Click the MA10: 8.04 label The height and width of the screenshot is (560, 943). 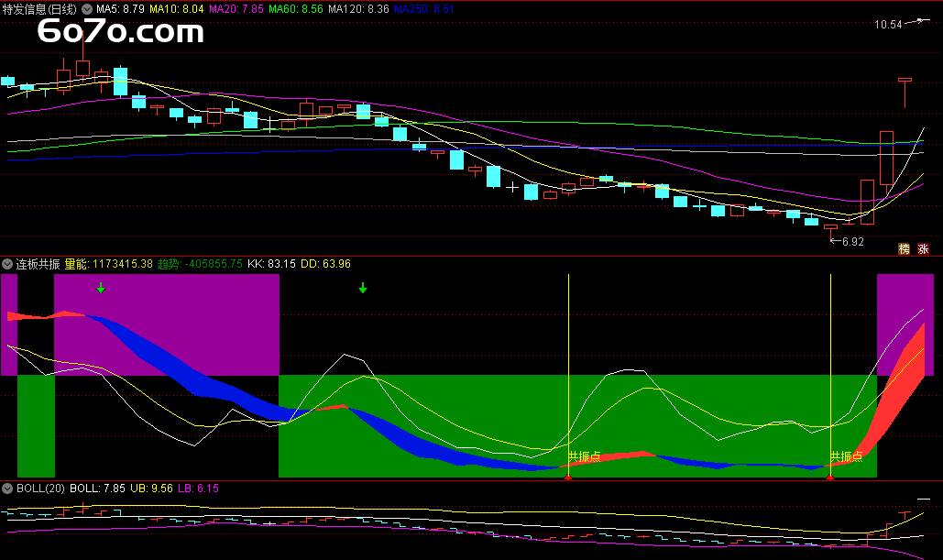(177, 9)
